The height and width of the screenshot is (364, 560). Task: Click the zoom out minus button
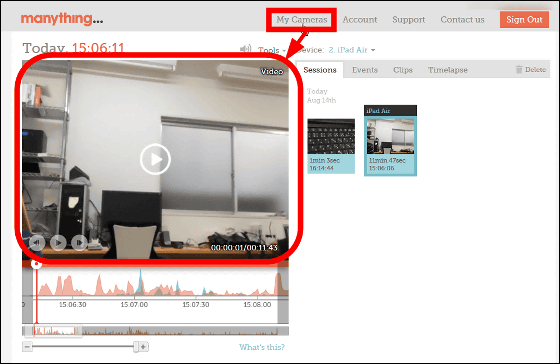tap(27, 346)
